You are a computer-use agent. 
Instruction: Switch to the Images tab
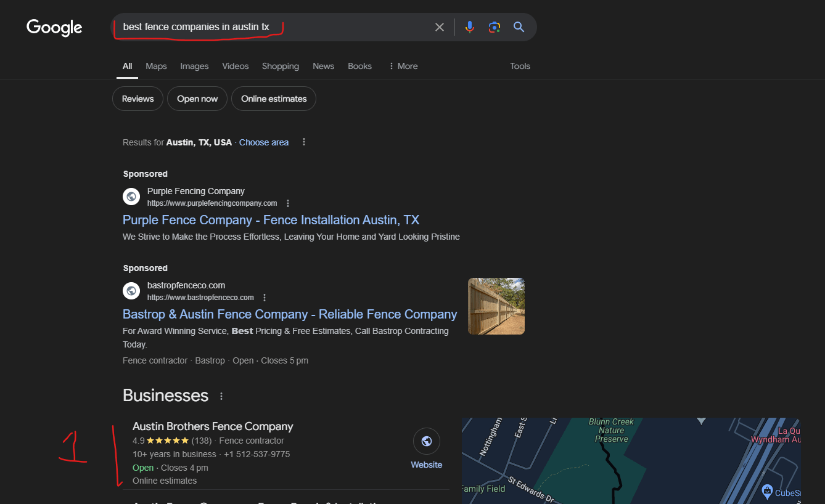pos(194,66)
